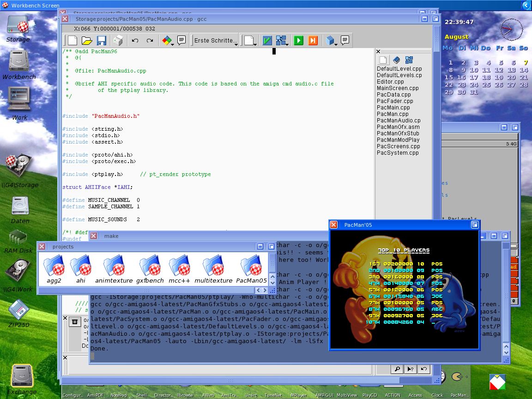
Task: Click the blue blocks icon in file panel
Action: pyautogui.click(x=409, y=60)
